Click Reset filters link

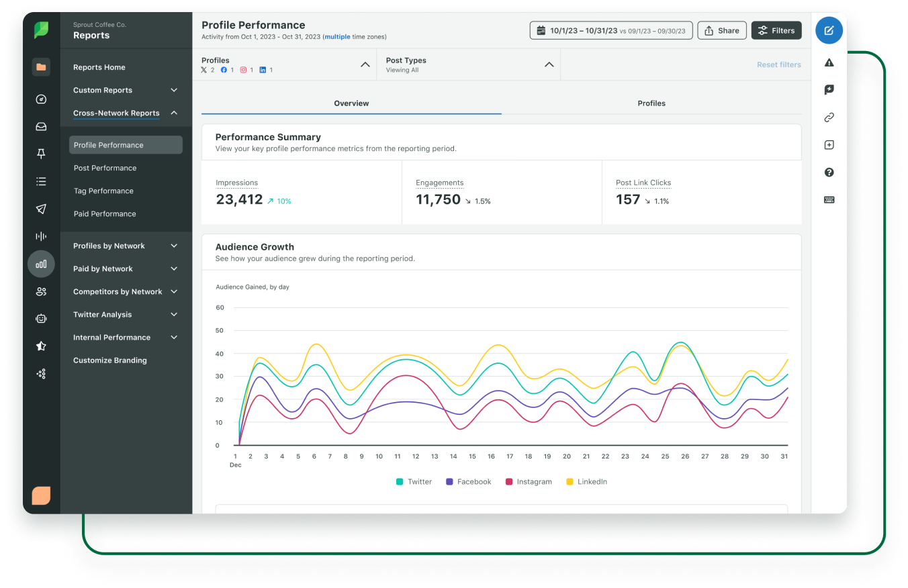pyautogui.click(x=779, y=64)
